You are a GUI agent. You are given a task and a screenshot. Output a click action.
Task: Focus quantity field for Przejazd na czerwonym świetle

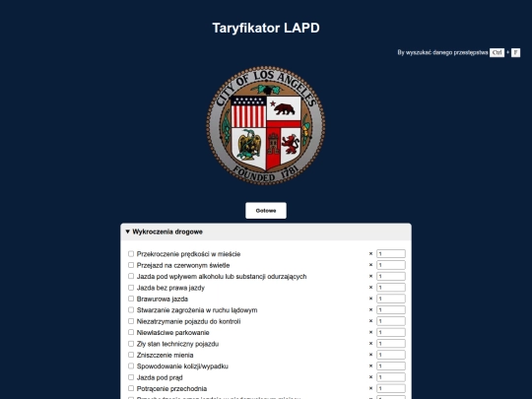pyautogui.click(x=391, y=265)
